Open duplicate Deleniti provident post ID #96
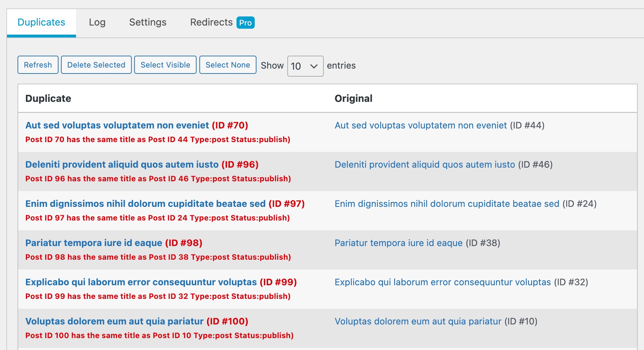The width and height of the screenshot is (644, 350). pos(122,164)
